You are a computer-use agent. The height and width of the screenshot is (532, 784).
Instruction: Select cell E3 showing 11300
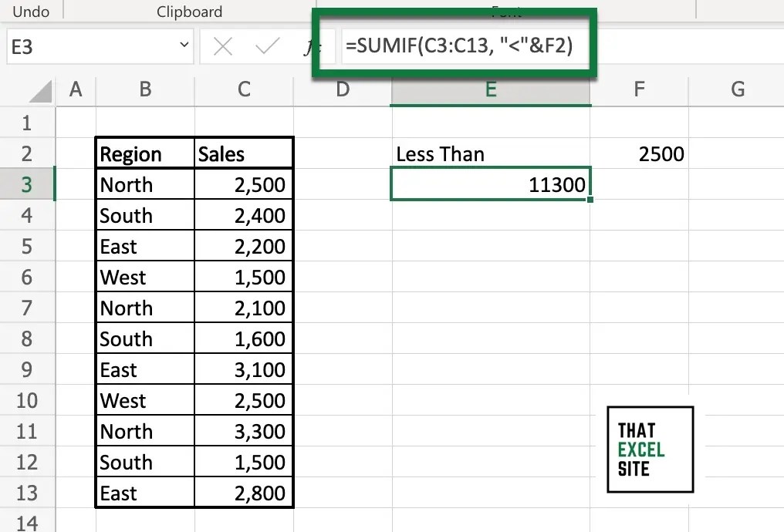click(491, 184)
